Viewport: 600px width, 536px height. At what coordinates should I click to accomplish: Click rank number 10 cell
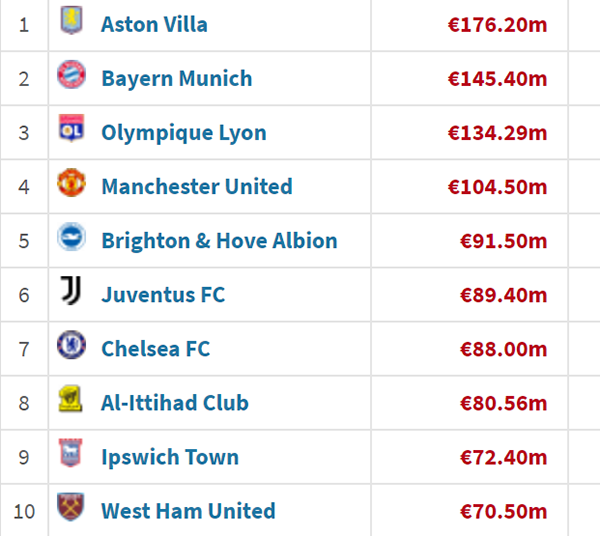(x=24, y=511)
